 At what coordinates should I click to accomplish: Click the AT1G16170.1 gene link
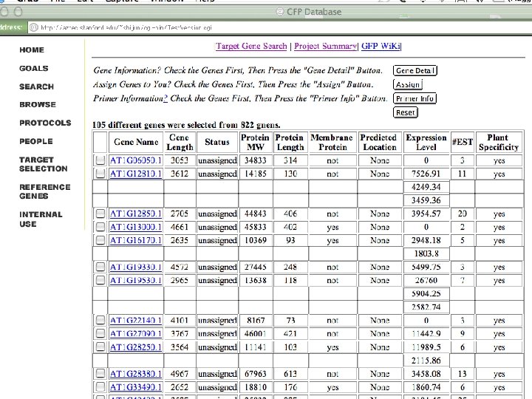click(136, 240)
